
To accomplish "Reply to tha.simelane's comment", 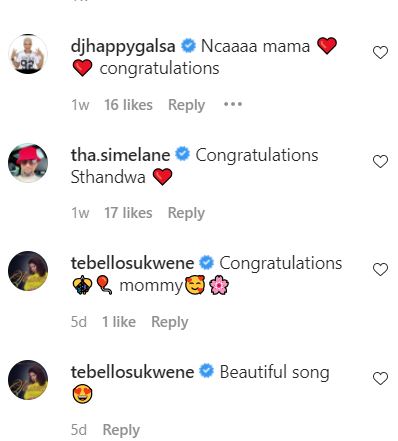I will tap(186, 213).
